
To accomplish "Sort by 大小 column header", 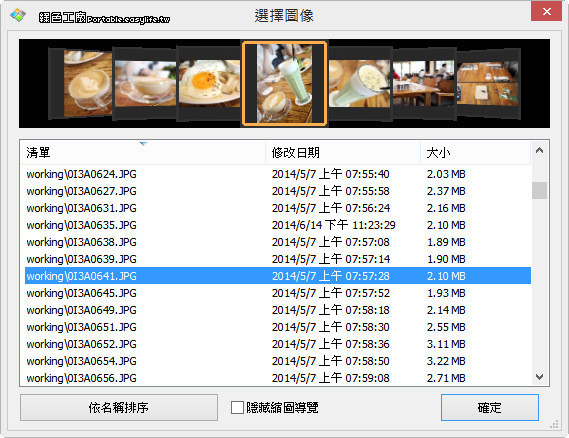I will pos(476,152).
